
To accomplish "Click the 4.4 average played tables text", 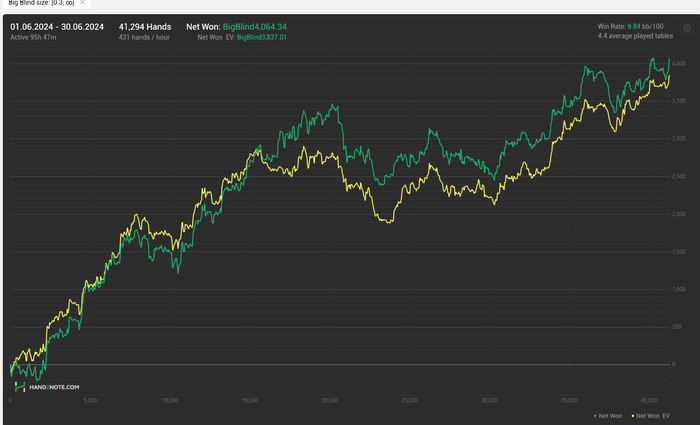I will point(635,36).
